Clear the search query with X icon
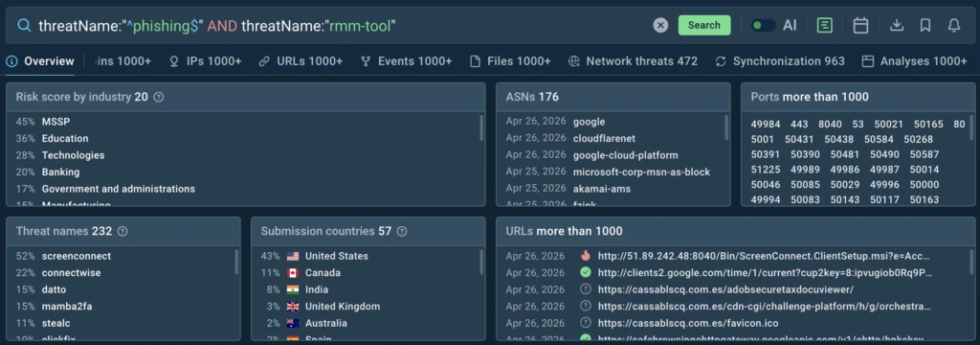 tap(660, 25)
